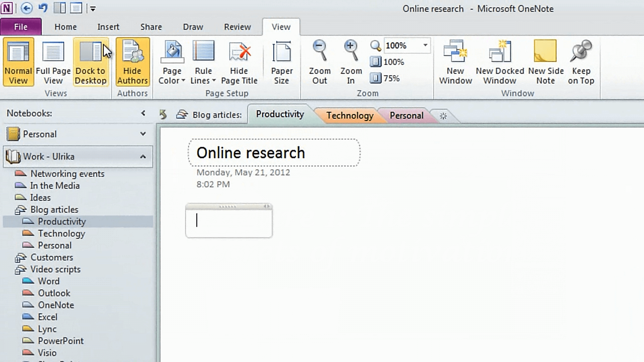Collapse the Notebooks navigation pane
Viewport: 644px width, 362px height.
[143, 113]
